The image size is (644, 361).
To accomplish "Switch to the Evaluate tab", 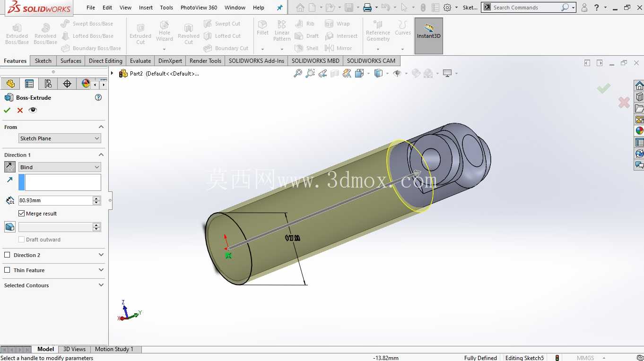I will 140,61.
